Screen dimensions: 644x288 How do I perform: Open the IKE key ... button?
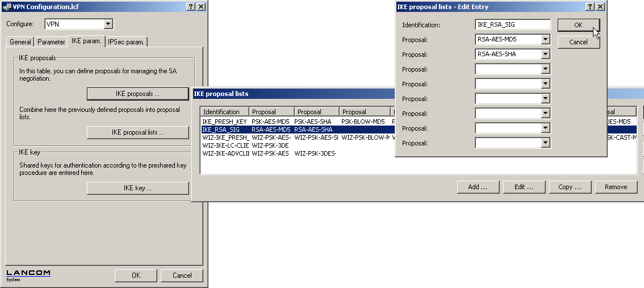tap(137, 188)
